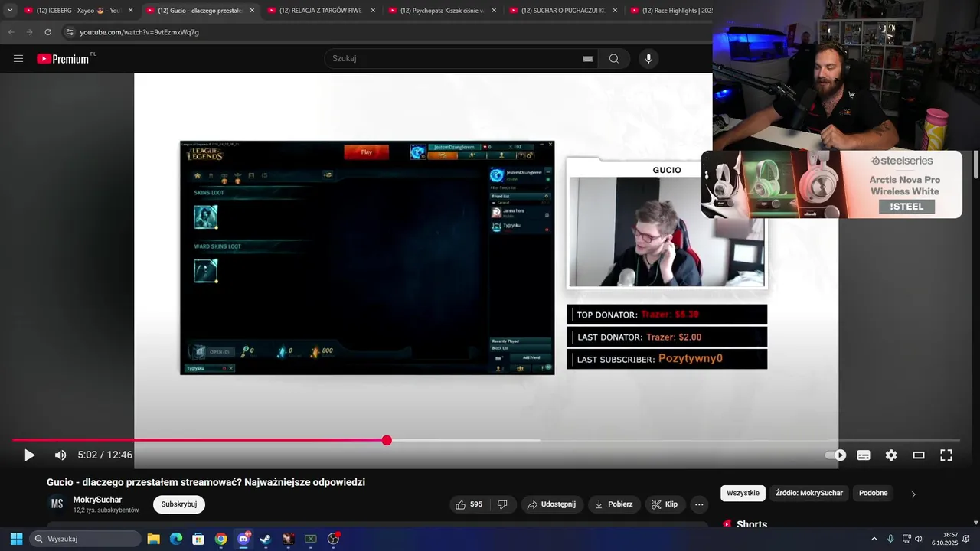Click the taskbar Wyszukaj search box
This screenshot has height=551, width=980.
coord(85,539)
